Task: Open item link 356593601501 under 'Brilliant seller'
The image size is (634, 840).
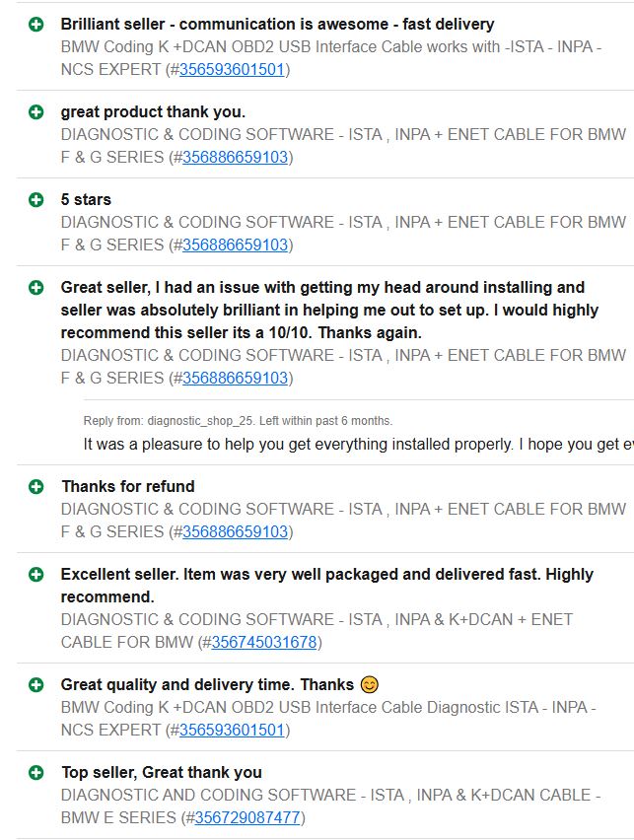Action: coord(232,70)
